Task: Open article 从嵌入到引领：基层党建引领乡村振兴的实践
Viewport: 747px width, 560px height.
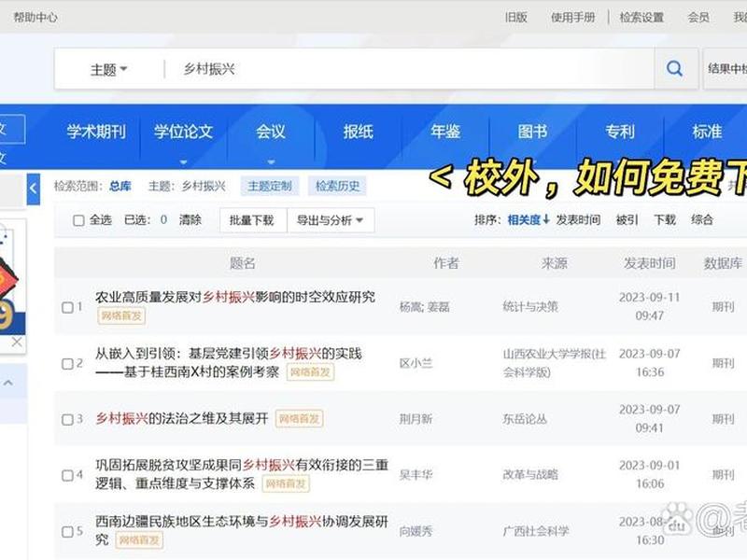Action: (x=229, y=362)
